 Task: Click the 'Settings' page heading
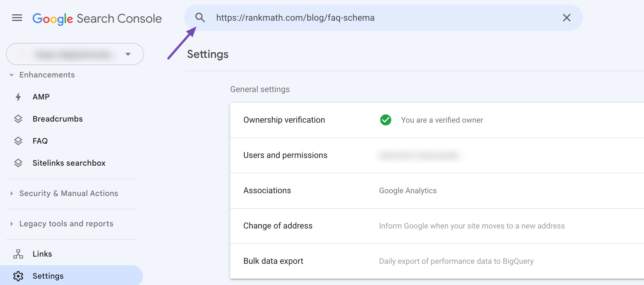tap(208, 54)
